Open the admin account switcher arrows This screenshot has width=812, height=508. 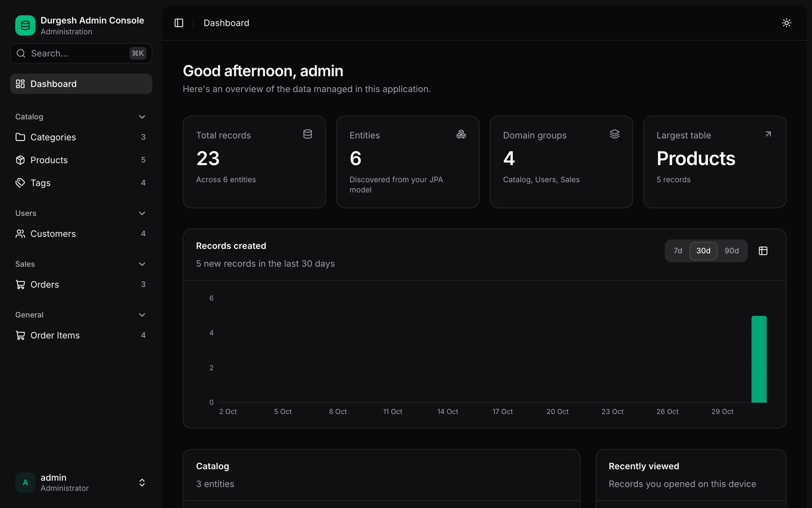[142, 483]
